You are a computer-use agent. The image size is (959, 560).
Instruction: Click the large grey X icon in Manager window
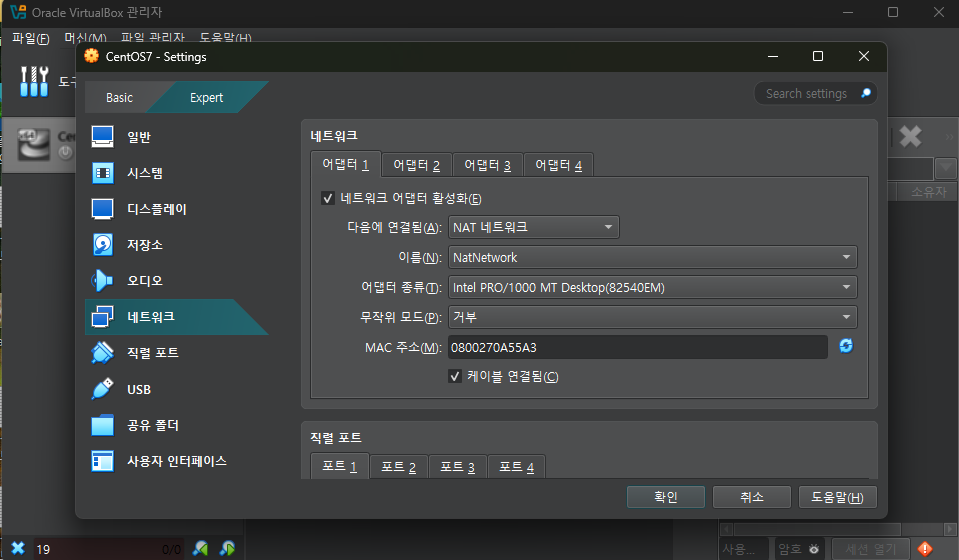pyautogui.click(x=910, y=136)
